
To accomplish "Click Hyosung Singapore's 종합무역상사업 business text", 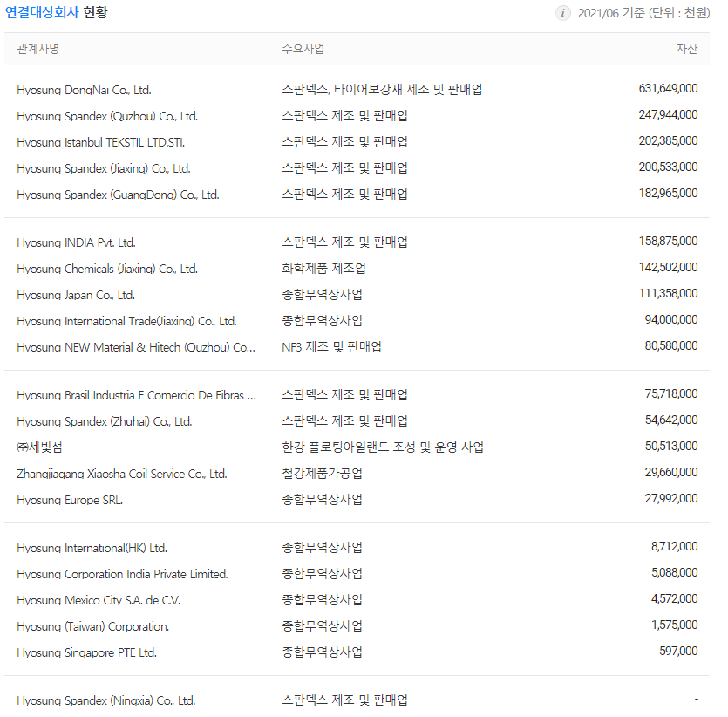I will click(x=322, y=652).
